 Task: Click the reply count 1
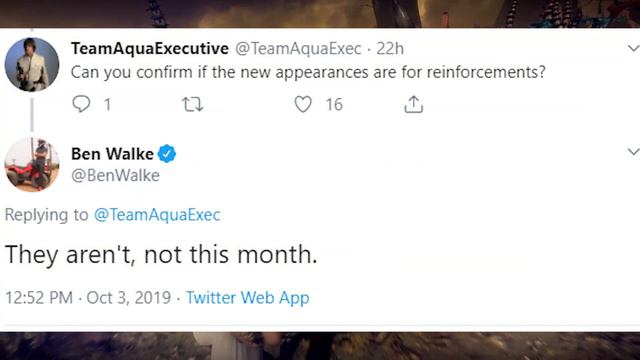[107, 105]
